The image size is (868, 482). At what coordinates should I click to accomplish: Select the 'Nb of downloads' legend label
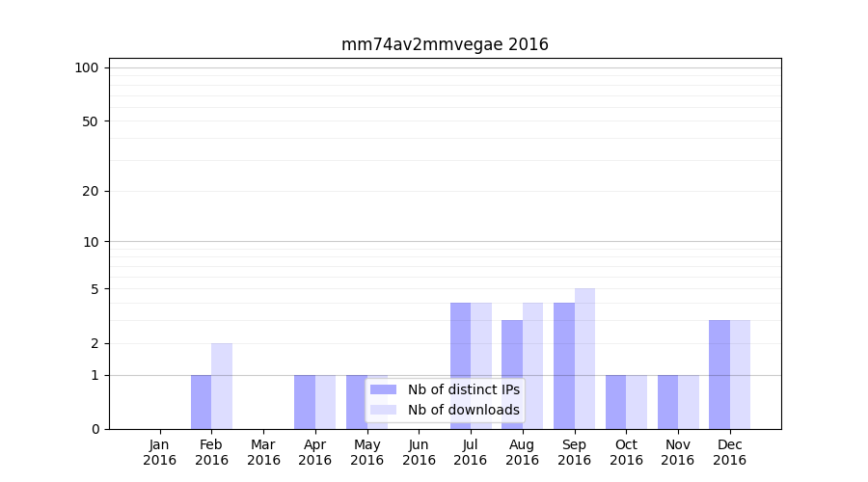(463, 410)
